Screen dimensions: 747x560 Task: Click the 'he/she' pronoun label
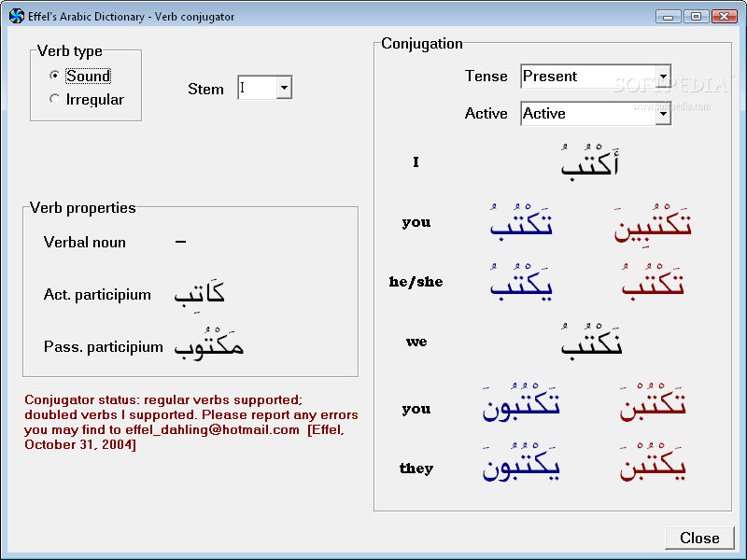tap(416, 282)
